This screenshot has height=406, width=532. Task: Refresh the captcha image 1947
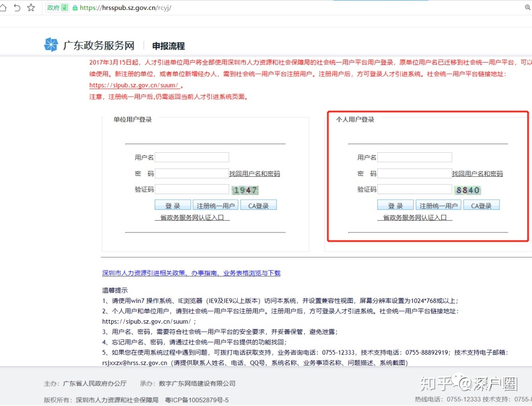pos(245,190)
